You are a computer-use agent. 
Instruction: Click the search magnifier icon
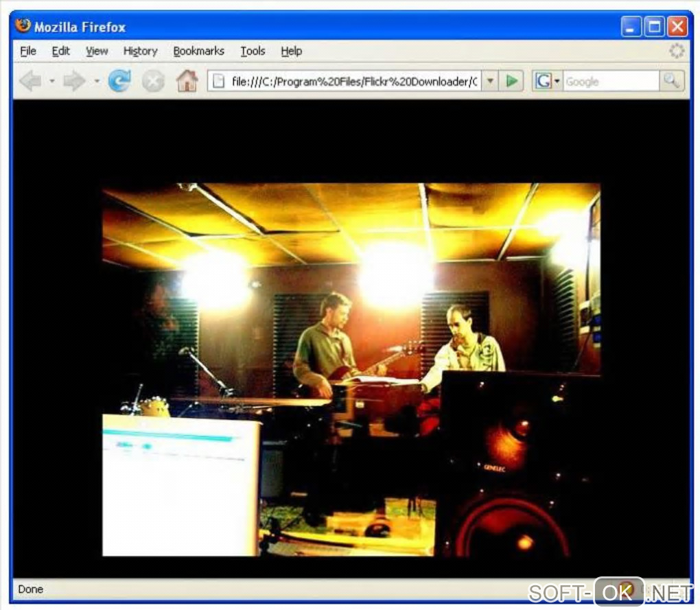click(x=671, y=81)
